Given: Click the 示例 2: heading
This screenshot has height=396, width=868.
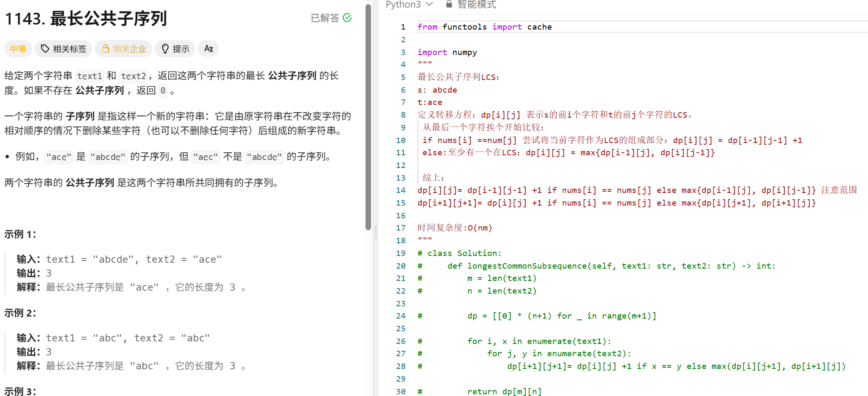Looking at the screenshot, I should 20,313.
